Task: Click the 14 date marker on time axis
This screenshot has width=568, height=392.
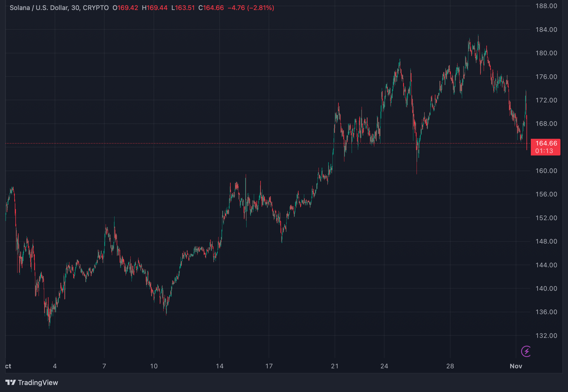Action: (220, 366)
